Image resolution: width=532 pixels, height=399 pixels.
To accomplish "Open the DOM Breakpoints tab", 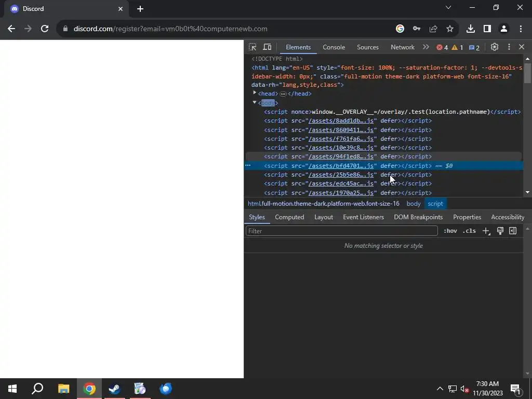I will [418, 217].
